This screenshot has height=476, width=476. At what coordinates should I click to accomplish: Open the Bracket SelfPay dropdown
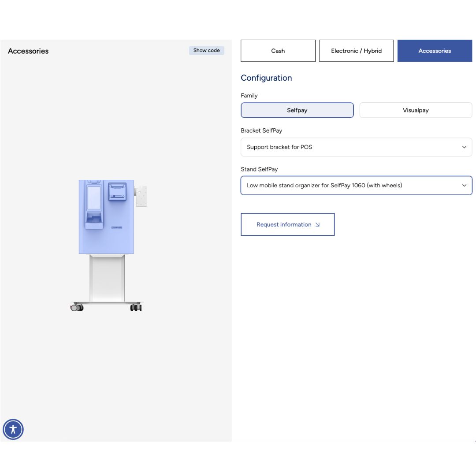pos(357,147)
